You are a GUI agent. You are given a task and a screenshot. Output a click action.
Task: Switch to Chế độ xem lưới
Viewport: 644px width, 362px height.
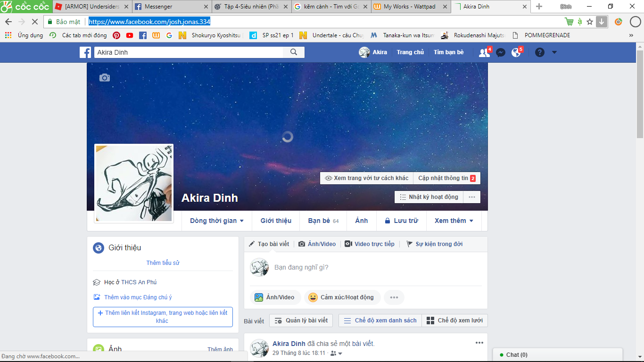(x=454, y=321)
